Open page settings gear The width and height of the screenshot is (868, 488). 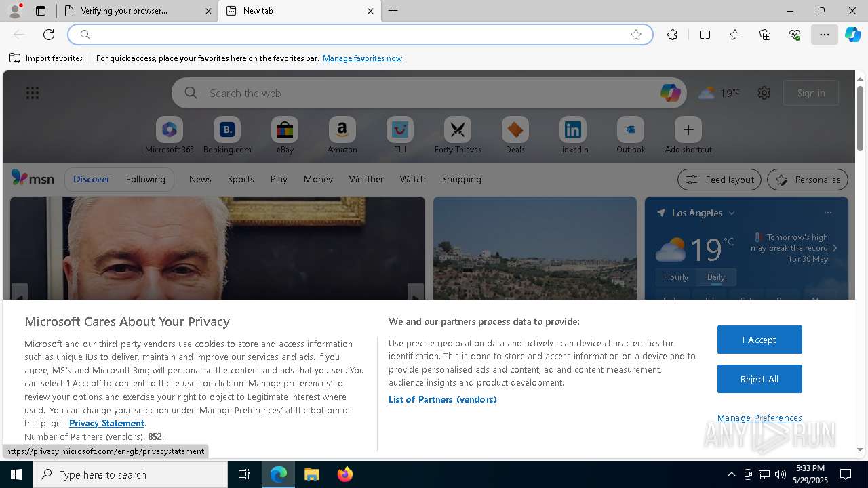click(x=764, y=93)
